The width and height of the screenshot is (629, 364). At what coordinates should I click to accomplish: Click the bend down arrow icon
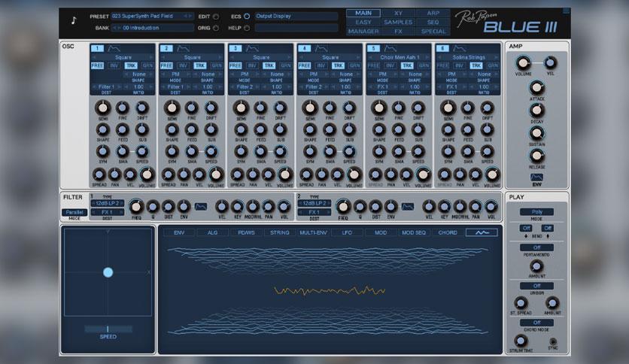click(x=526, y=236)
